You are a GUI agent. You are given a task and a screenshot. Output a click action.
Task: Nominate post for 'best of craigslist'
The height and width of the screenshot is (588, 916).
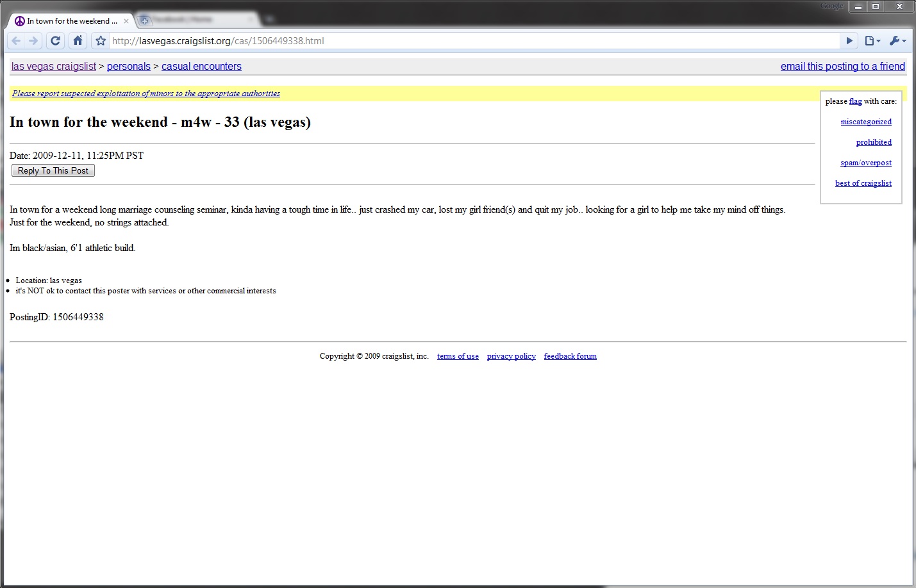click(x=863, y=183)
